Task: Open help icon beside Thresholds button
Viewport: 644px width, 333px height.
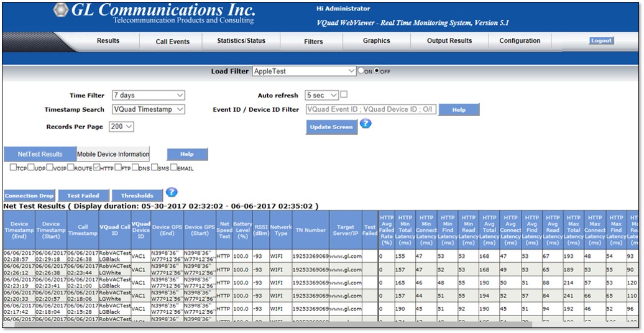Action: coord(172,192)
